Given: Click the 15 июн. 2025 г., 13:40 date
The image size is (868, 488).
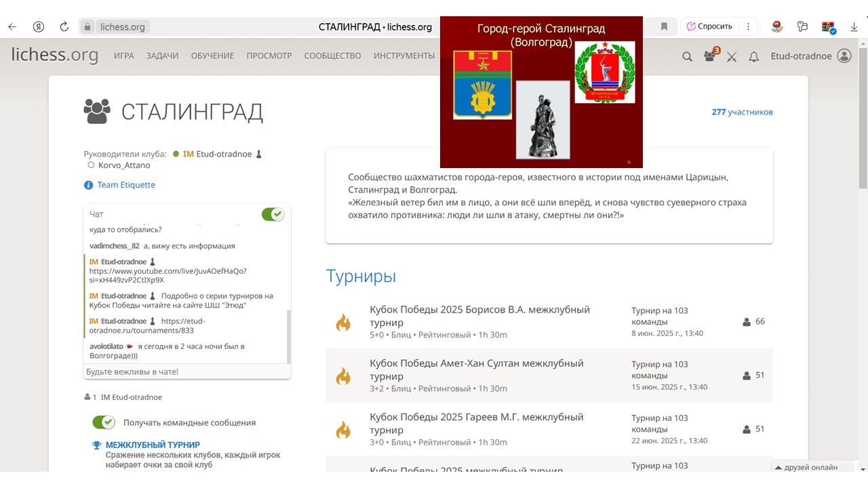Looking at the screenshot, I should coord(669,387).
